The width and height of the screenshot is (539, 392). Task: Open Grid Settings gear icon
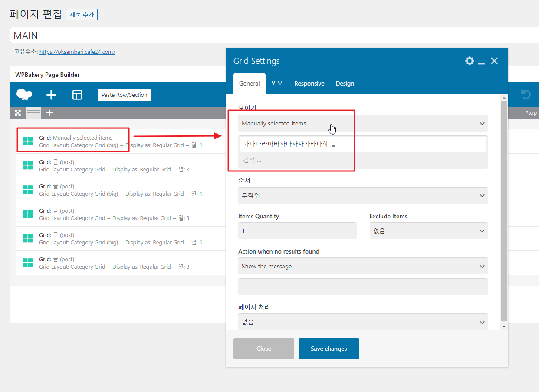coord(470,61)
